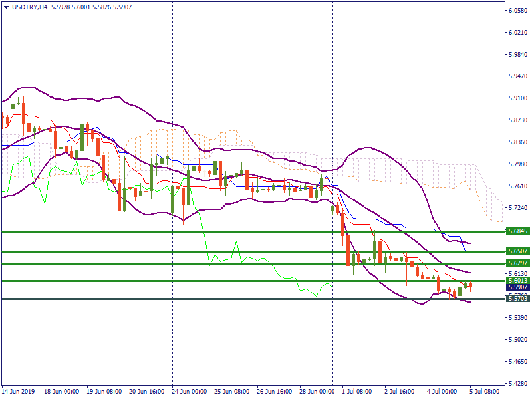Screen dimensions: 532x399
Task: Click the 1 Jul 08:00 time label
Action: (357, 392)
